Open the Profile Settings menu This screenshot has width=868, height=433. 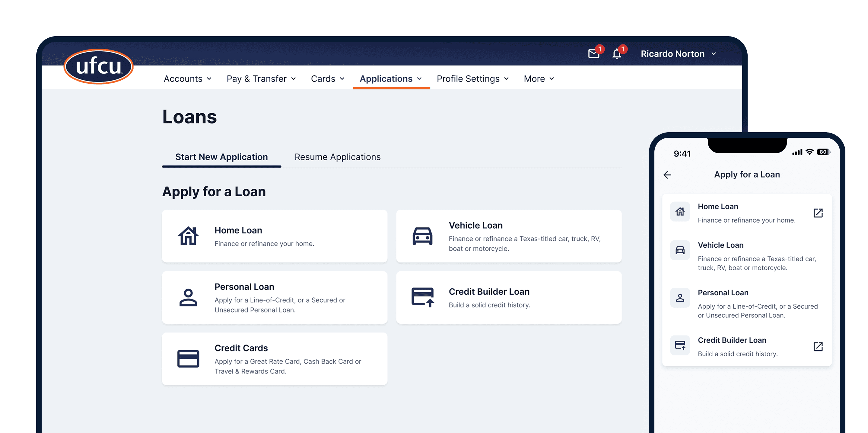point(472,79)
